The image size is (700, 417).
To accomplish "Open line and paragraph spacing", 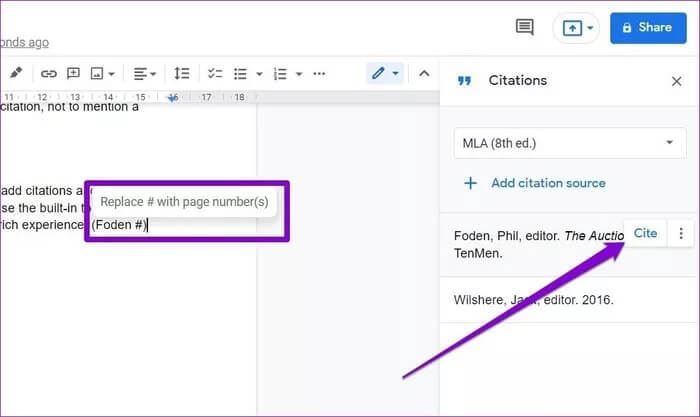I will click(x=181, y=73).
